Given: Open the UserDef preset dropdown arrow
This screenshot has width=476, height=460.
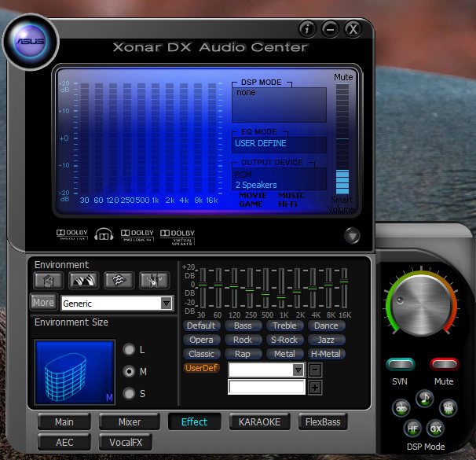Looking at the screenshot, I should coord(298,370).
